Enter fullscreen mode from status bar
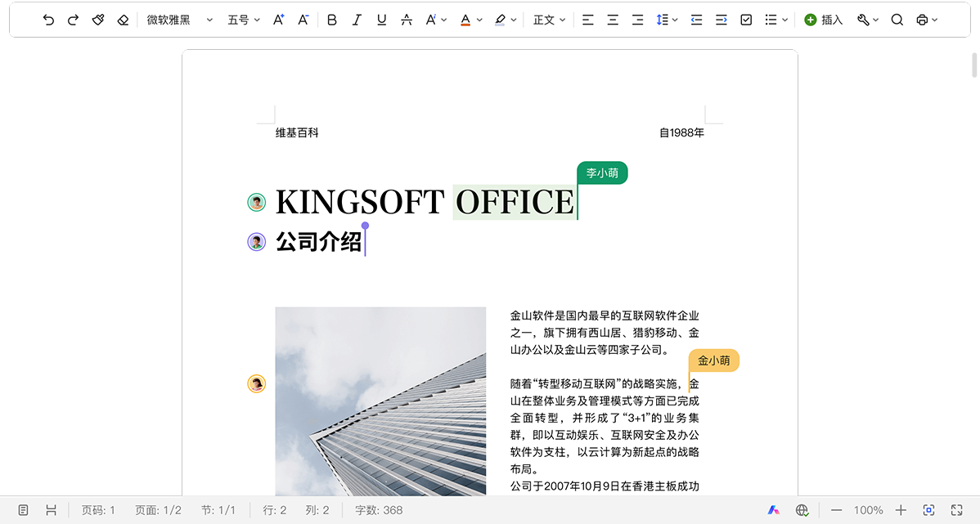Screen dimensions: 980x524 (956, 510)
